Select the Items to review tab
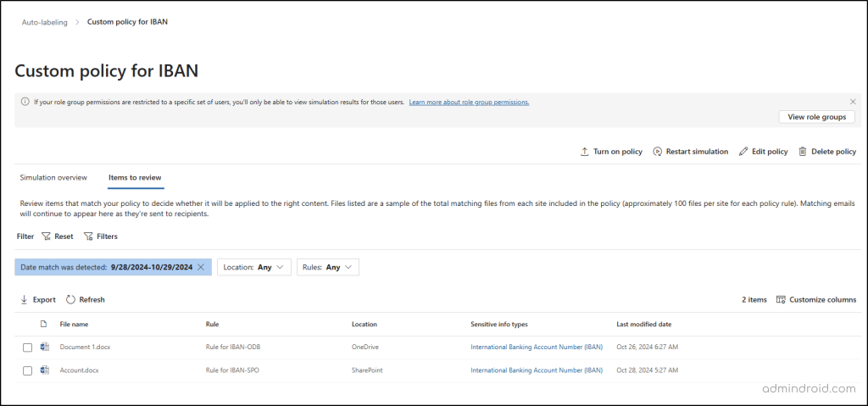 (135, 177)
